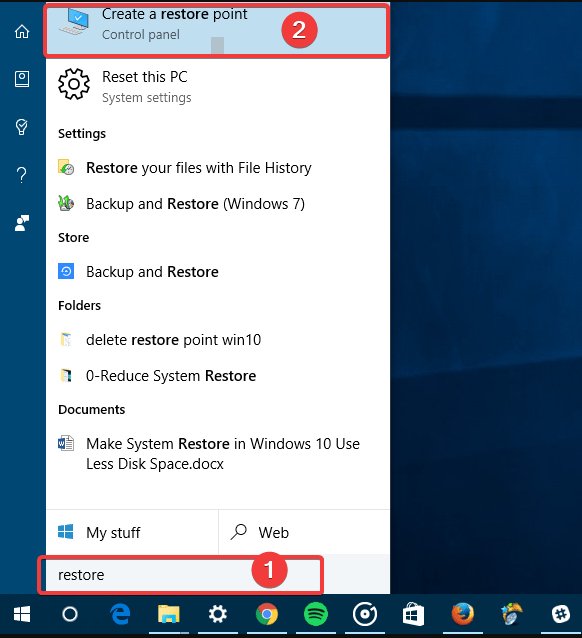The width and height of the screenshot is (582, 638).
Task: Open Backup and Restore (Windows 7)
Action: tap(218, 203)
